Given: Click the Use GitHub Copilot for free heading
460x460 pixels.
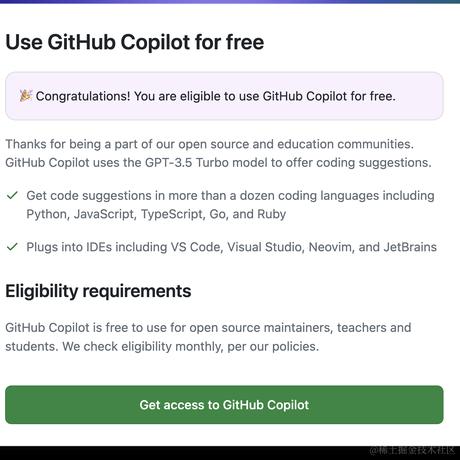Looking at the screenshot, I should click(135, 42).
